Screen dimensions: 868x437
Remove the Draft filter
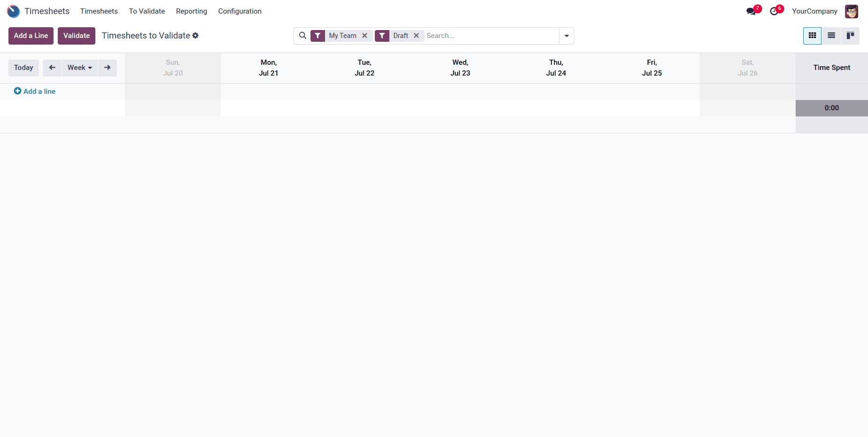pyautogui.click(x=416, y=35)
